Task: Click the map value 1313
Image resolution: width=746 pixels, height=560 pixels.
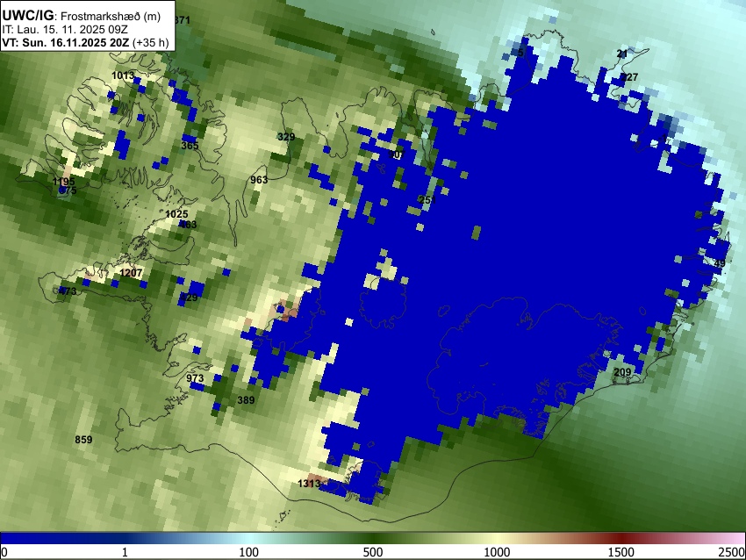Action: coord(309,484)
